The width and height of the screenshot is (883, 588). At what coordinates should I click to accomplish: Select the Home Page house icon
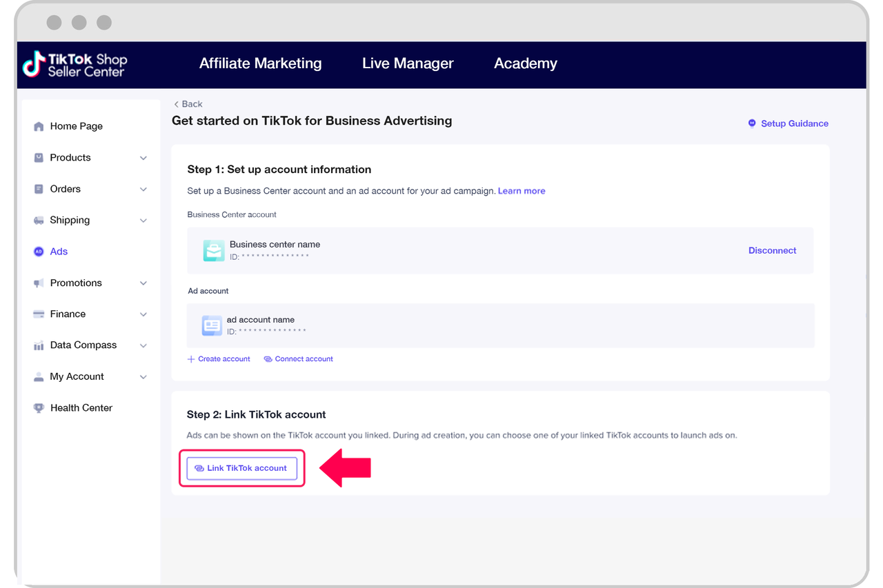click(39, 127)
